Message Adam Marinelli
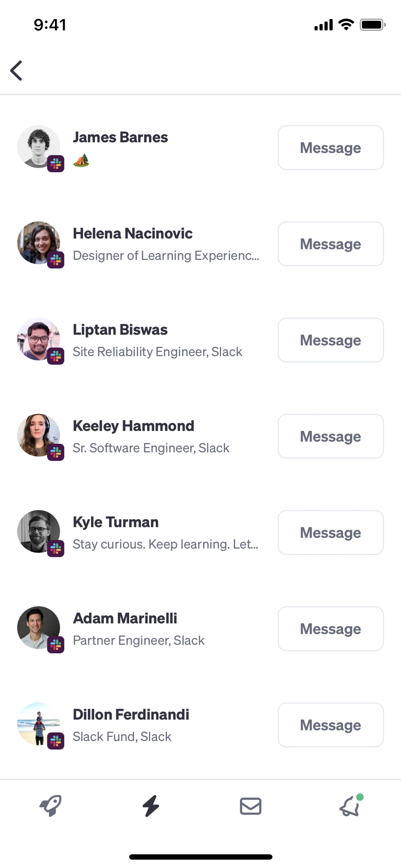The height and width of the screenshot is (868, 401). pos(331,629)
